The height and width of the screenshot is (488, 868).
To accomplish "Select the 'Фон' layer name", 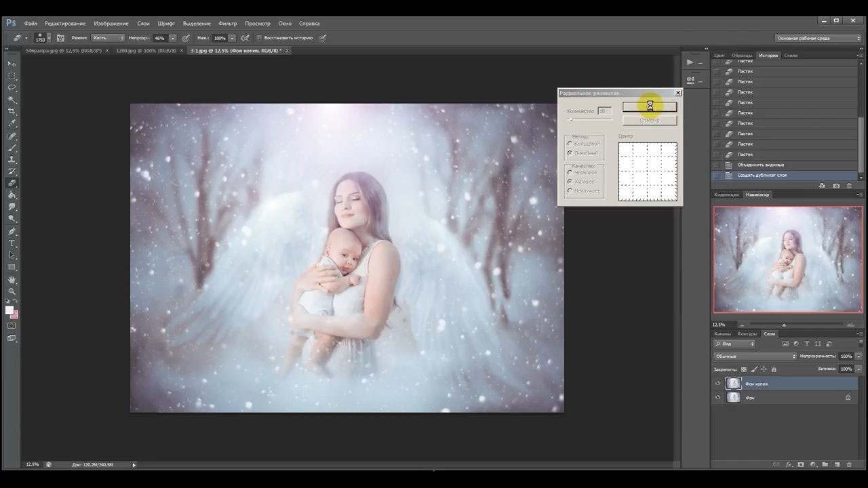I will pyautogui.click(x=750, y=398).
